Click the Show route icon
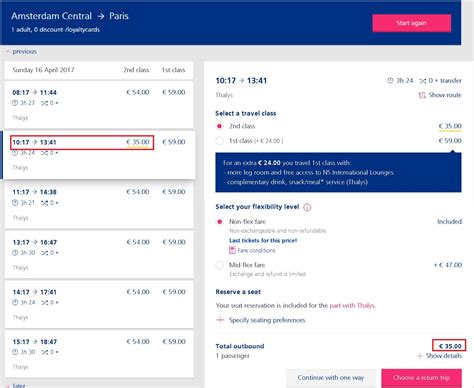This screenshot has height=388, width=474. [x=422, y=95]
